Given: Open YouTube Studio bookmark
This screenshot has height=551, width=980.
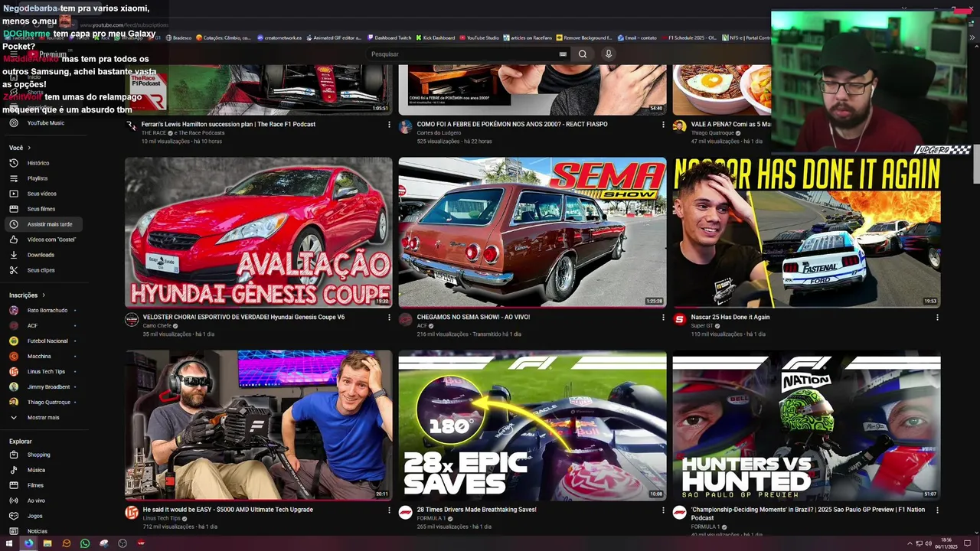Looking at the screenshot, I should click(x=479, y=37).
